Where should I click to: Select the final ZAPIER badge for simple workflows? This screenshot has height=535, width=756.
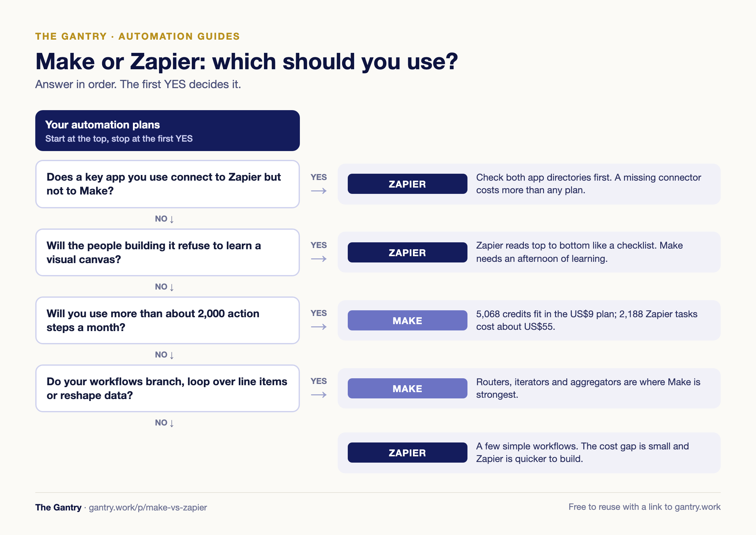pos(407,453)
